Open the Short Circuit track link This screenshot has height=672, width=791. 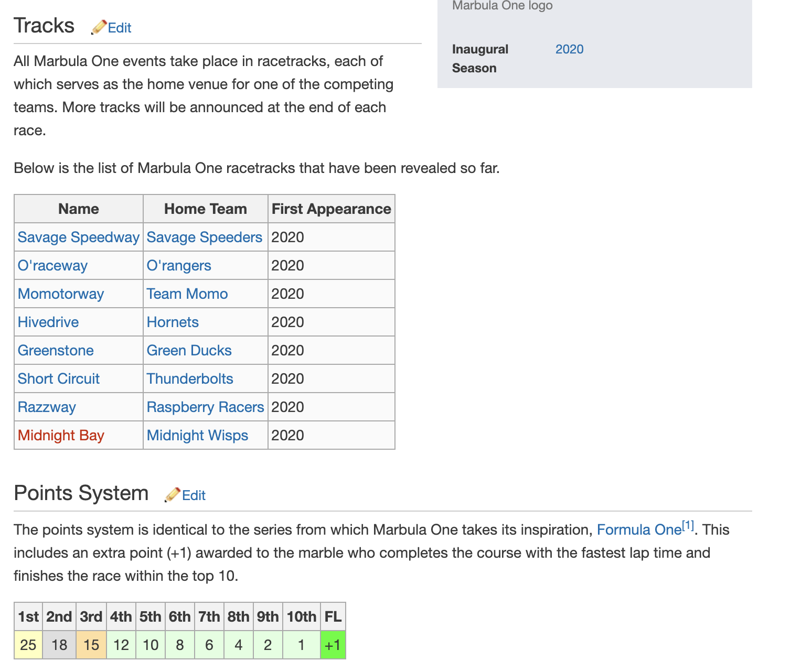click(59, 378)
